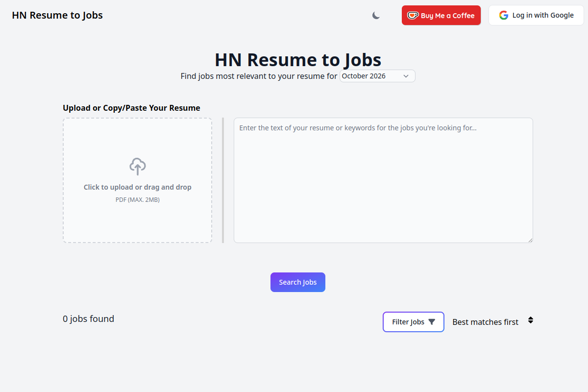Viewport: 588px width, 392px height.
Task: Click the "PDF (MAX. 2MB)" text
Action: coord(138,200)
